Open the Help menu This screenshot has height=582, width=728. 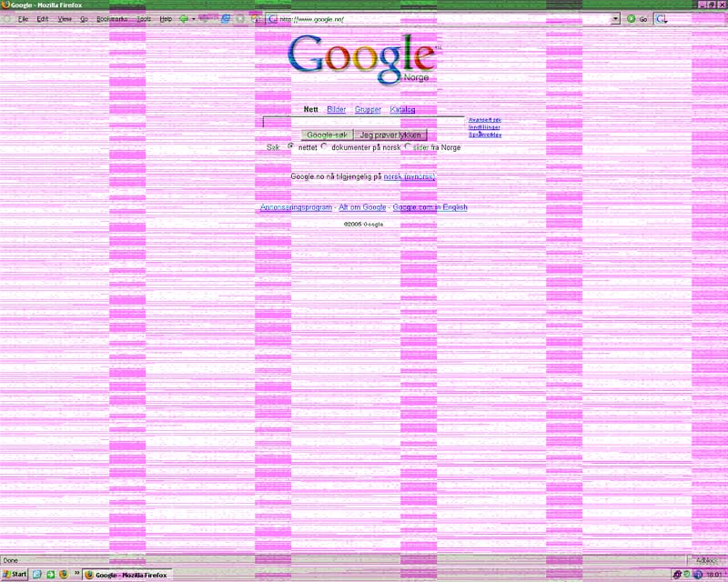click(x=166, y=19)
